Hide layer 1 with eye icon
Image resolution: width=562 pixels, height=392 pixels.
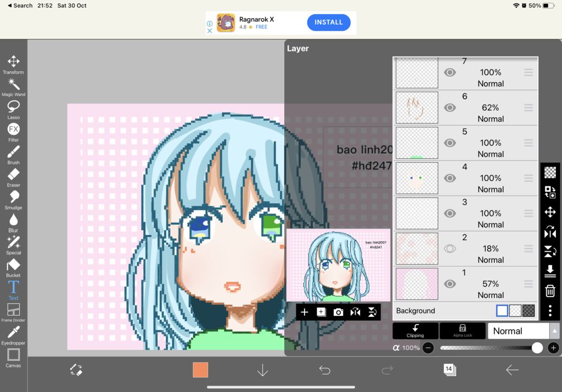click(450, 284)
